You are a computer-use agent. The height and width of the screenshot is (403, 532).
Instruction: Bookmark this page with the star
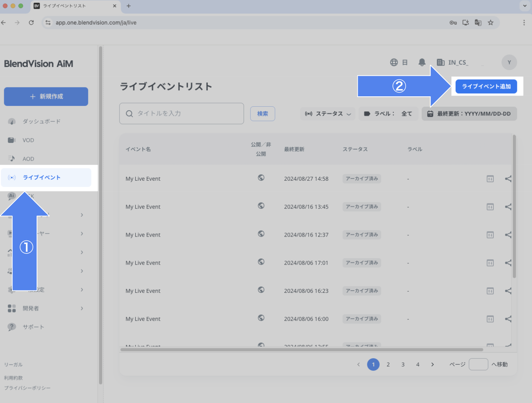point(490,23)
